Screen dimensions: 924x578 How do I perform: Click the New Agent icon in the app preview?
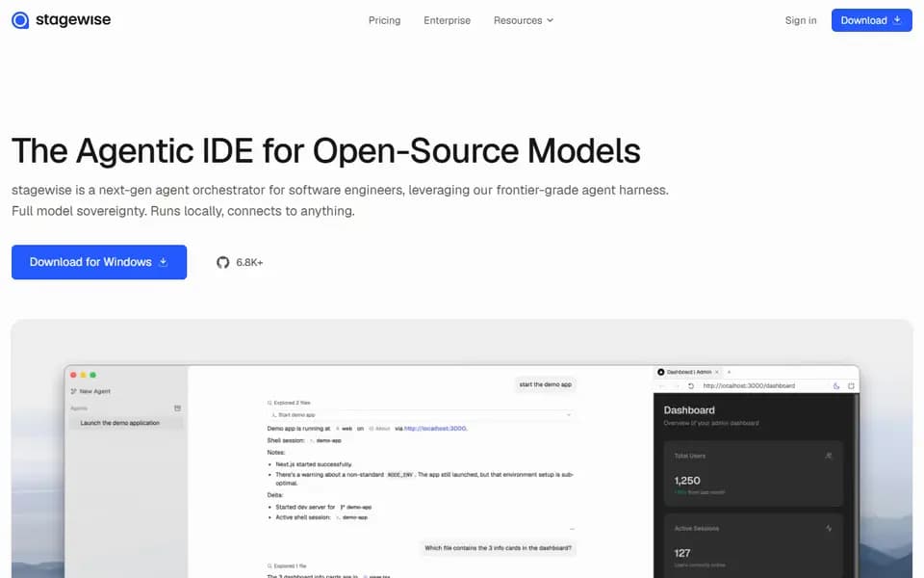point(74,391)
